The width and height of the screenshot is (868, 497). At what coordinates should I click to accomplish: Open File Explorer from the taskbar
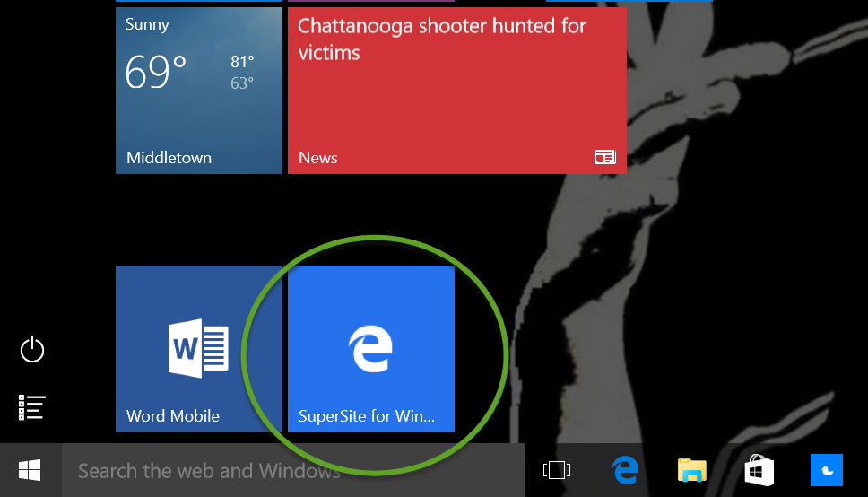(x=691, y=469)
